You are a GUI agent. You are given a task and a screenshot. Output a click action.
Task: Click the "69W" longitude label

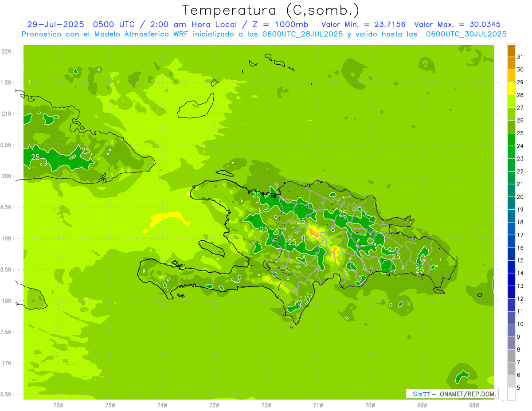click(422, 405)
